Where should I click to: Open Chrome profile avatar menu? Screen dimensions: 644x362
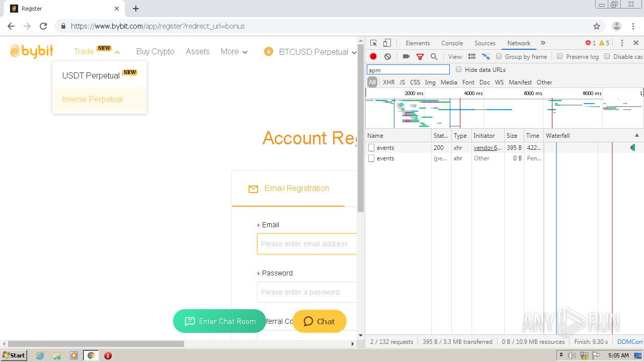tap(617, 26)
